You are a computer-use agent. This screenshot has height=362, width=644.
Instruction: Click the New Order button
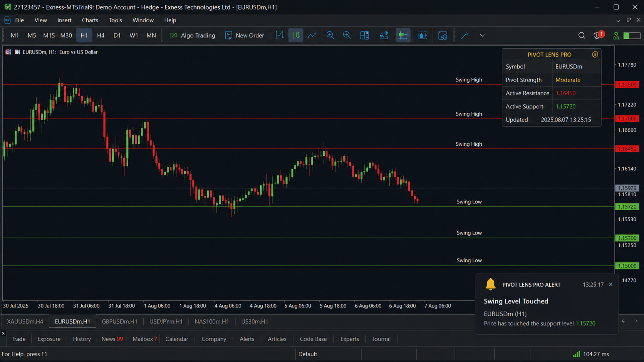(x=245, y=35)
